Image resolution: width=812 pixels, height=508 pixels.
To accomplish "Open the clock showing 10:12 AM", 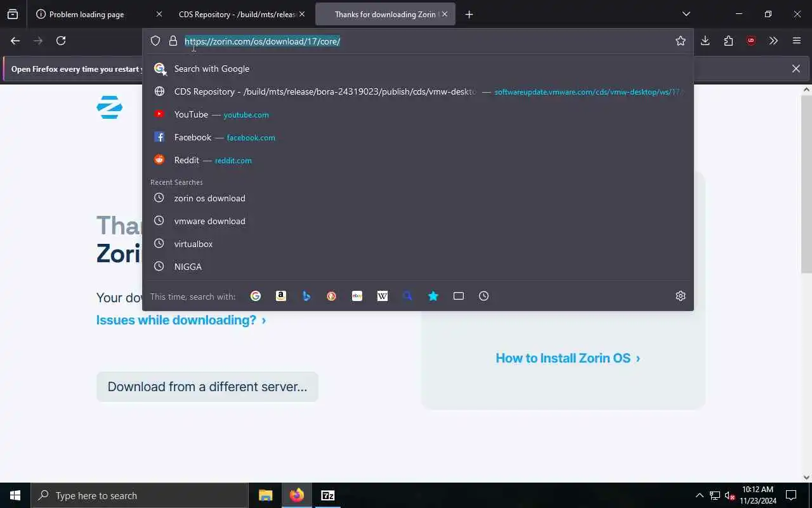I will point(758,495).
